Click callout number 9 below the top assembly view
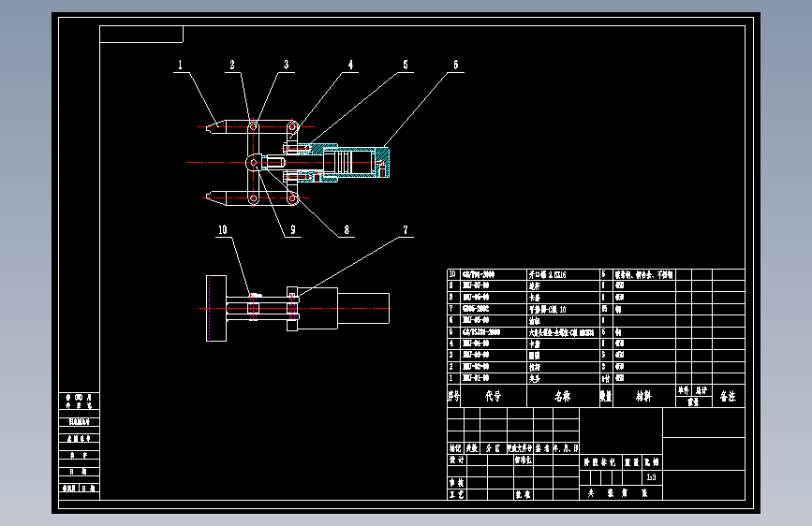The width and height of the screenshot is (812, 526). point(293,229)
